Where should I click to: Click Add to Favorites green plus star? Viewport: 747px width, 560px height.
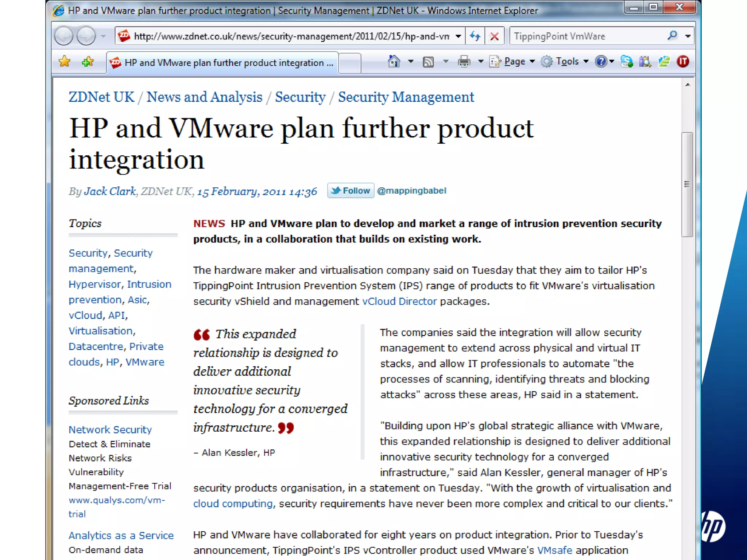88,62
